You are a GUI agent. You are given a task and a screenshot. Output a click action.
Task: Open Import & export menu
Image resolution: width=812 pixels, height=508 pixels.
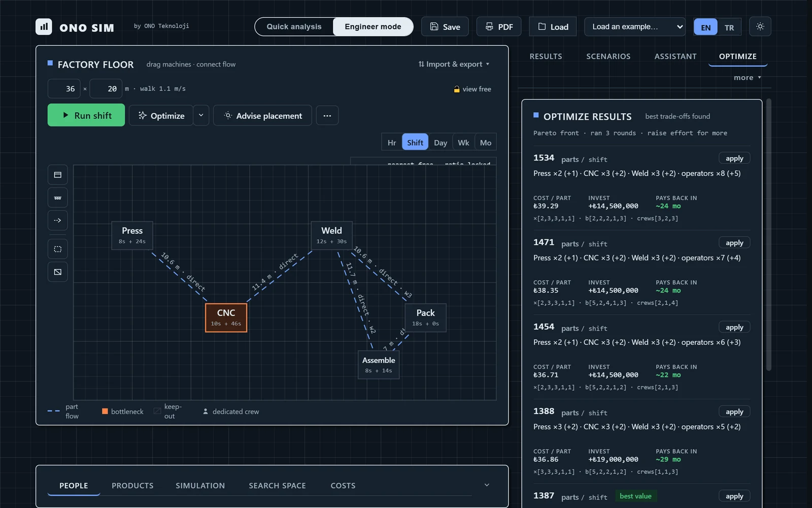click(x=454, y=64)
